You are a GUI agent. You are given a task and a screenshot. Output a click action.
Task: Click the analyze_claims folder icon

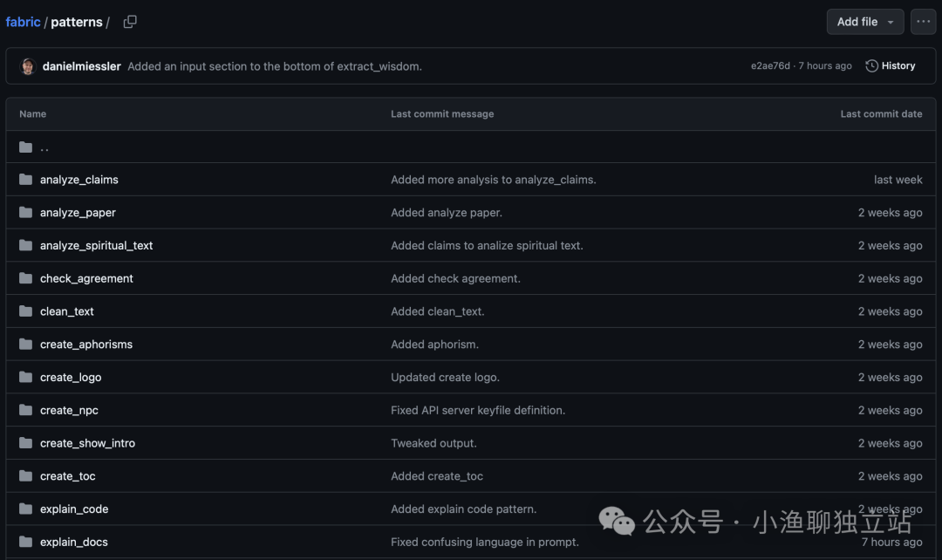click(25, 180)
